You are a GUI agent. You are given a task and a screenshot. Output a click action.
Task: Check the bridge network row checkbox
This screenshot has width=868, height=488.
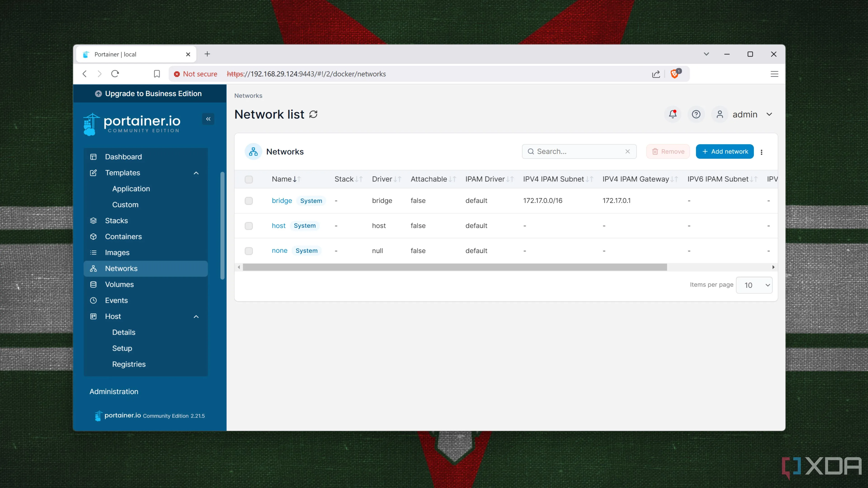pyautogui.click(x=249, y=201)
